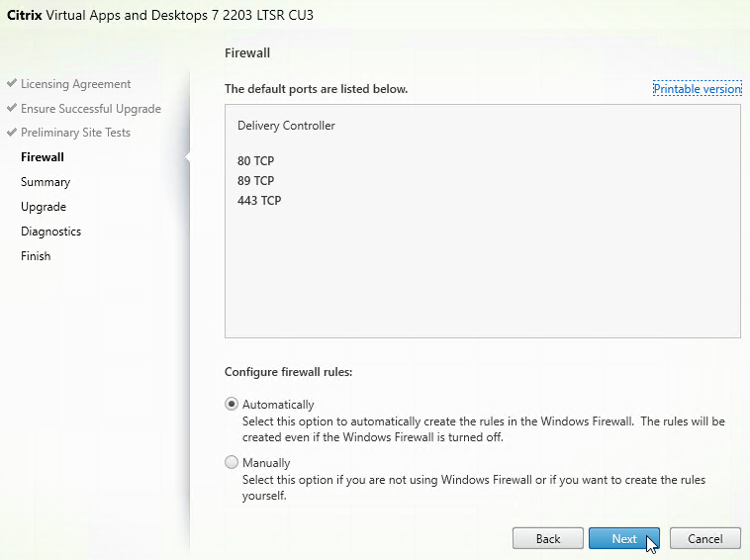Select the Firewall step in sidebar
This screenshot has width=750, height=560.
point(43,157)
